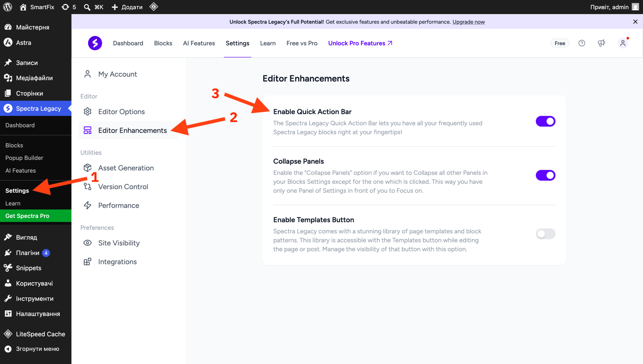Open the Spectra account profile icon

pos(623,43)
